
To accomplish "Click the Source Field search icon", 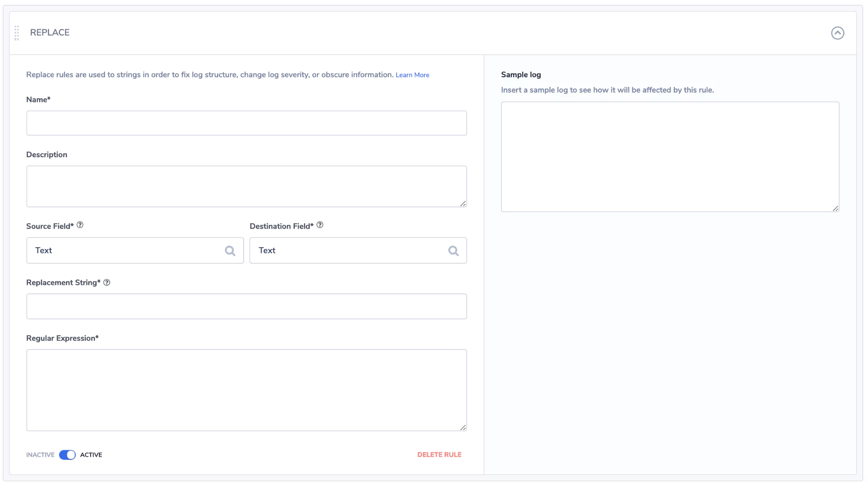I will 230,251.
